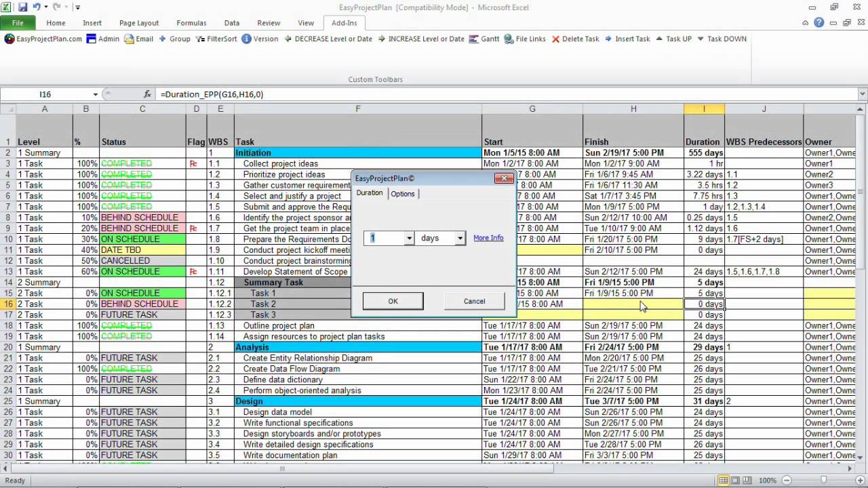Open the days unit dropdown
The width and height of the screenshot is (868, 488).
pyautogui.click(x=460, y=238)
